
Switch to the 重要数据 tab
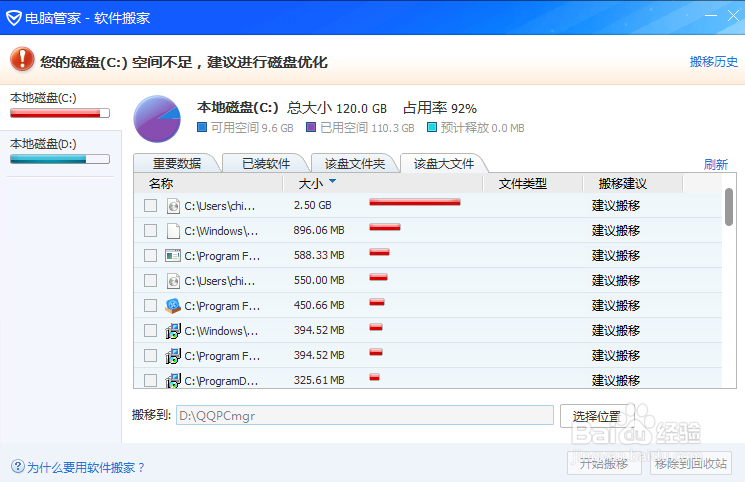pyautogui.click(x=177, y=164)
